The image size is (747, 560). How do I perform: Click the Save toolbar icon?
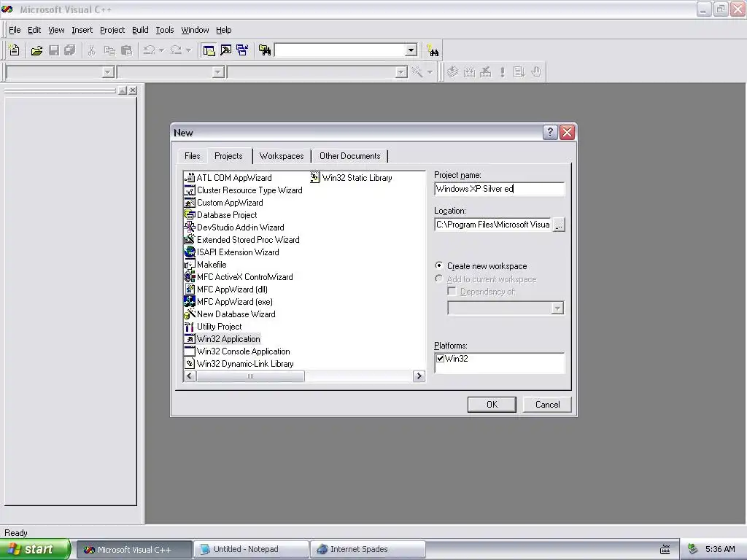54,50
